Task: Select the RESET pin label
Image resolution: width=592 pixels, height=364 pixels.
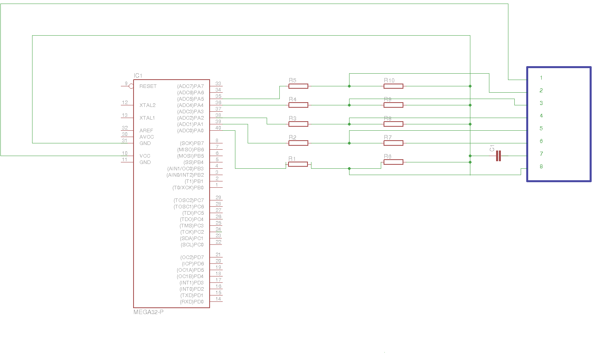Action: pyautogui.click(x=148, y=86)
